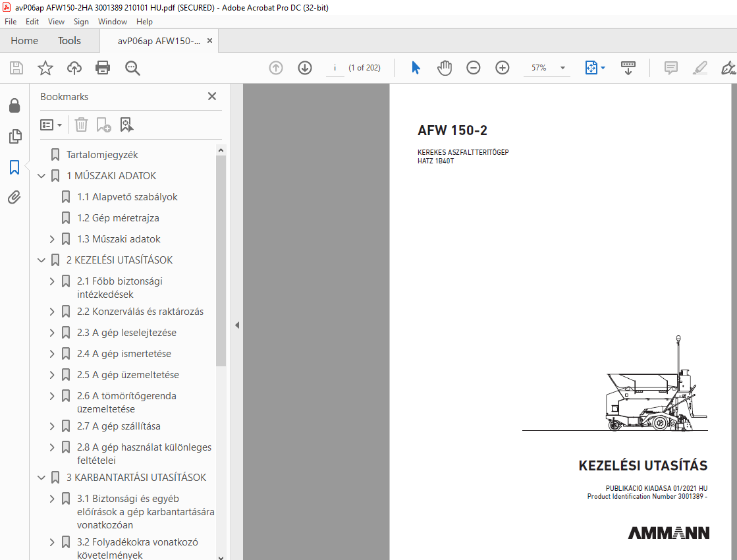Image resolution: width=737 pixels, height=560 pixels.
Task: Toggle the Bookmarks panel icon
Action: pyautogui.click(x=14, y=167)
